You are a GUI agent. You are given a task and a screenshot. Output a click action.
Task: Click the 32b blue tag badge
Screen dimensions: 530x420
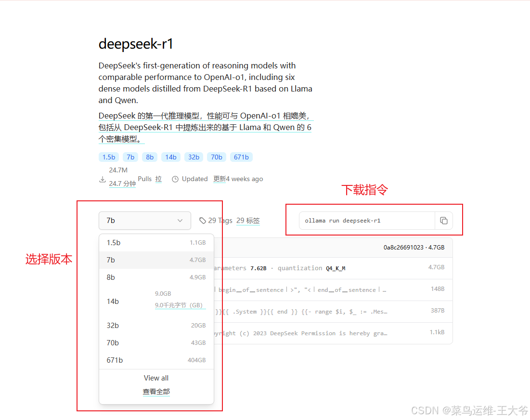coord(194,157)
